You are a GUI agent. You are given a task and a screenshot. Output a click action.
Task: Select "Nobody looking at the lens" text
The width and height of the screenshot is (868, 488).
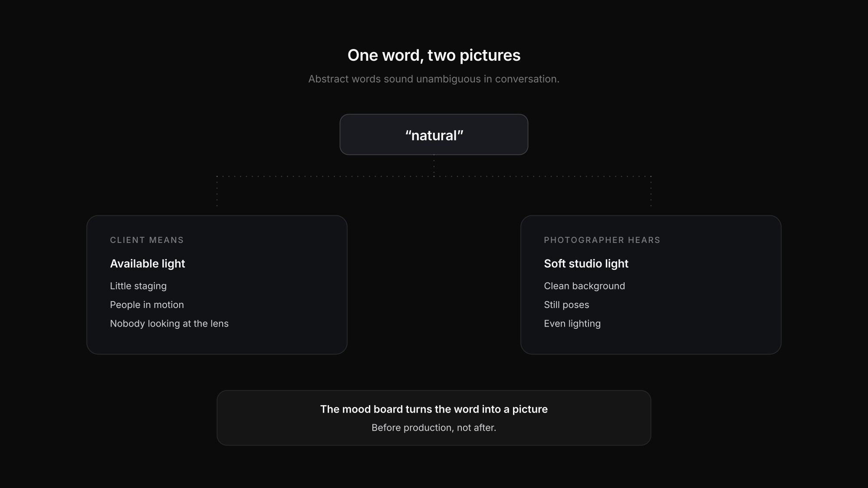coord(169,324)
